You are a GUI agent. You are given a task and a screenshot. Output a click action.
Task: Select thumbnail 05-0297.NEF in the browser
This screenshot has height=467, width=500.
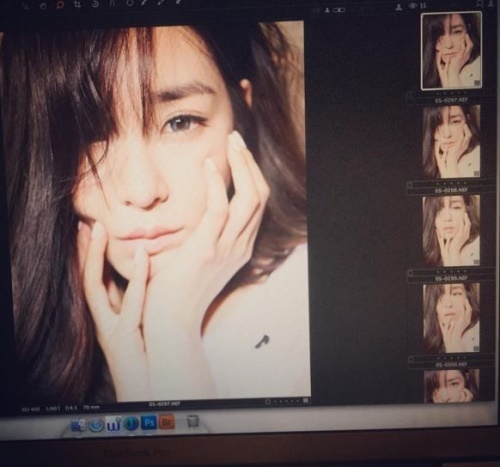coord(451,51)
